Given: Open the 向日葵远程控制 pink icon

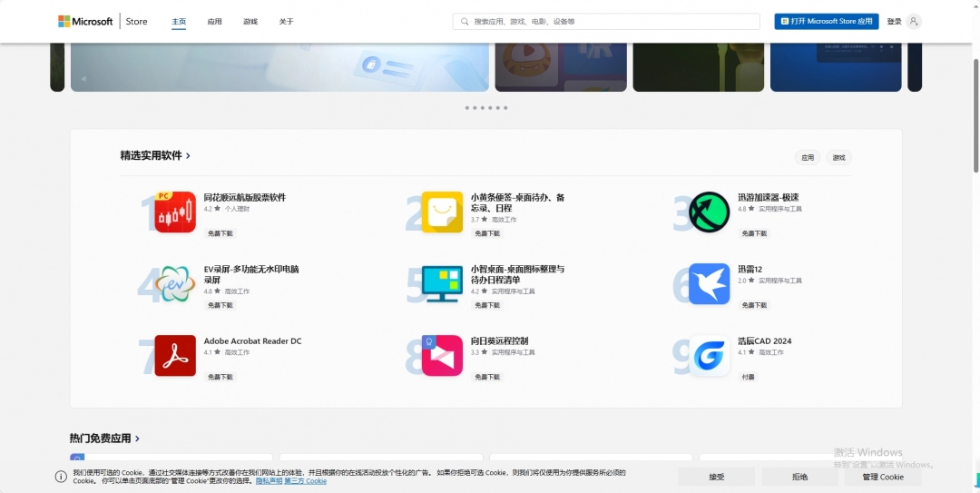Looking at the screenshot, I should (x=442, y=355).
